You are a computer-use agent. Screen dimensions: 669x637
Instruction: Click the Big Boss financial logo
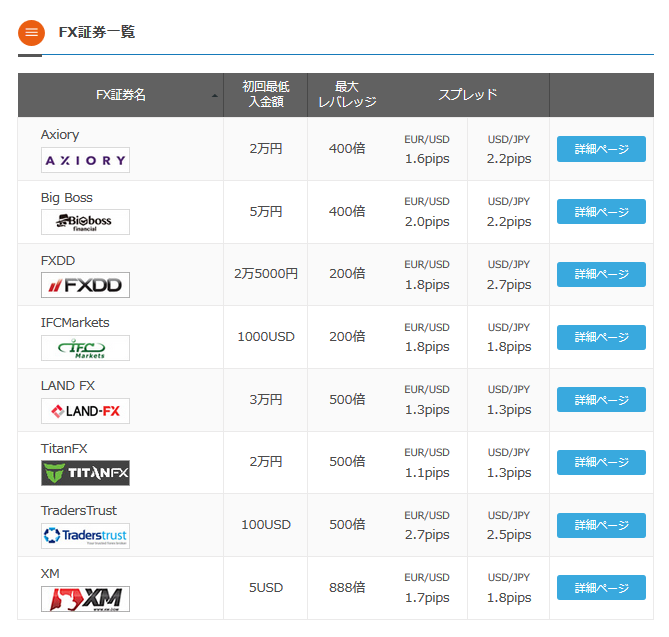[x=85, y=222]
